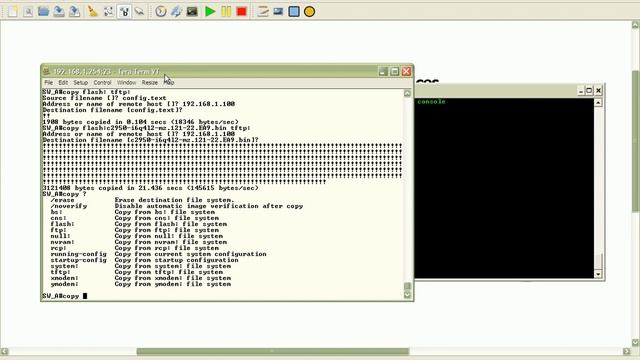Click the Tera Term window title text
Image resolution: width=640 pixels, height=360 pixels.
(106, 71)
